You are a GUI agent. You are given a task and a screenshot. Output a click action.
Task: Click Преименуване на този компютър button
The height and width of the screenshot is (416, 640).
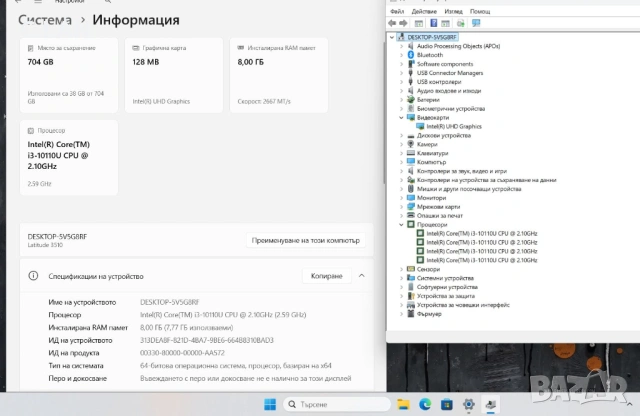(x=306, y=240)
